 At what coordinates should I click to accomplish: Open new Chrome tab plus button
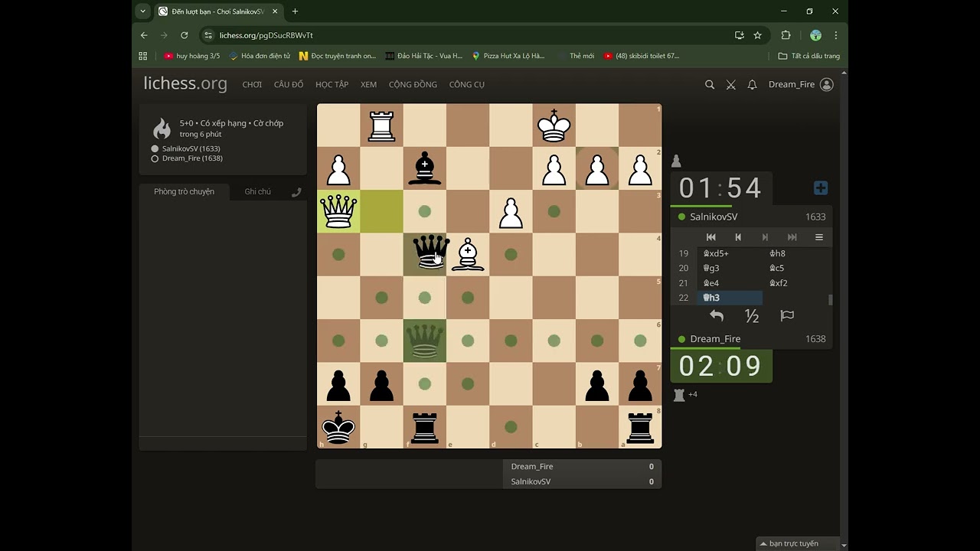(295, 11)
